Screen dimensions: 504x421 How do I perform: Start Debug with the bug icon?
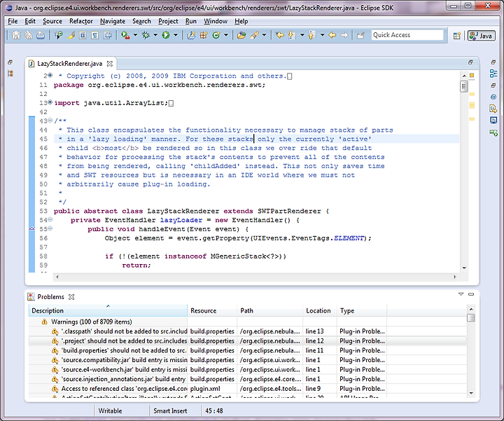pos(146,35)
